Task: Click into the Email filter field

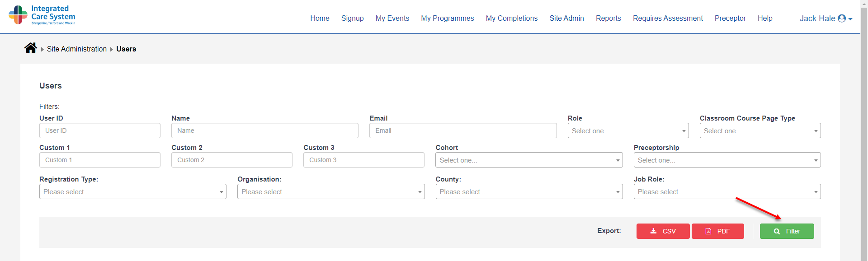Action: (462, 131)
